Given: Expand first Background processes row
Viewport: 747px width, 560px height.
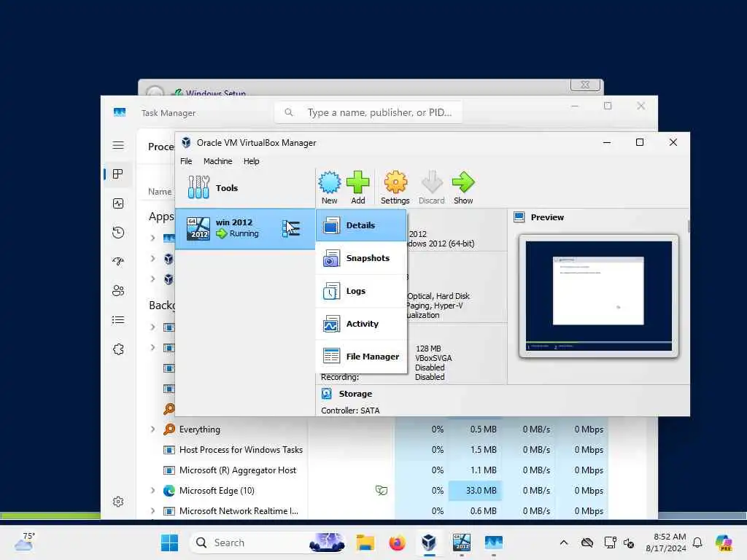Looking at the screenshot, I should pyautogui.click(x=152, y=327).
